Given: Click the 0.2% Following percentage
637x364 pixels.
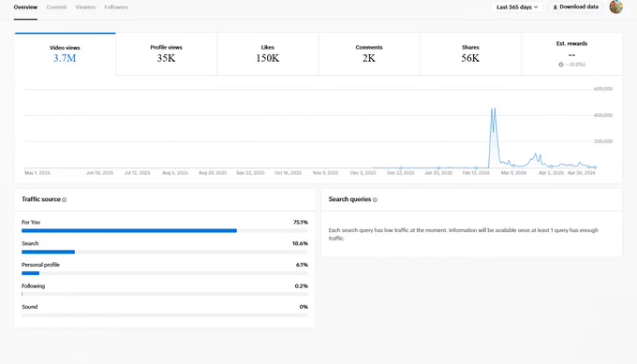Looking at the screenshot, I should [x=301, y=286].
